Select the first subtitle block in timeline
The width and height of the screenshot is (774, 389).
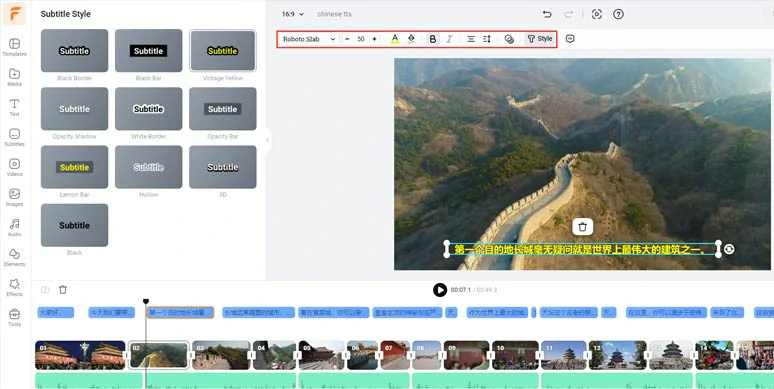point(56,312)
